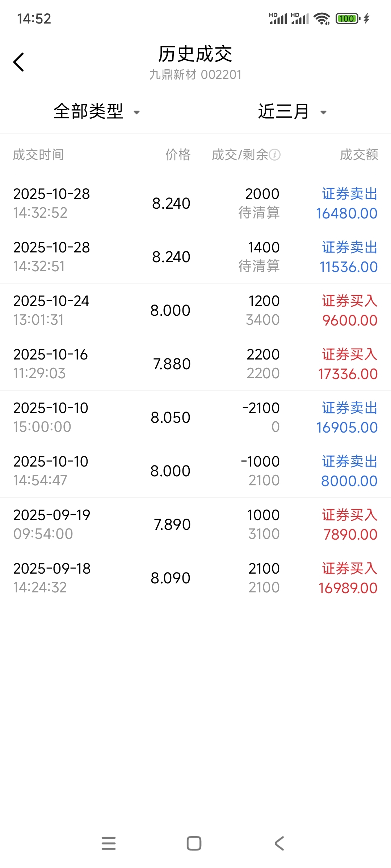The image size is (391, 868).
Task: Tap the back arrow in header
Action: pyautogui.click(x=19, y=62)
